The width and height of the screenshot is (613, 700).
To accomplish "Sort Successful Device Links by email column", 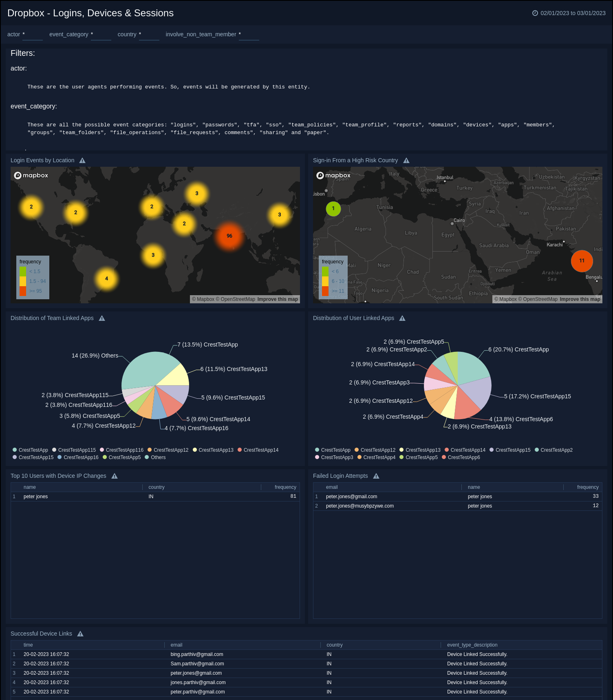I will [x=176, y=645].
